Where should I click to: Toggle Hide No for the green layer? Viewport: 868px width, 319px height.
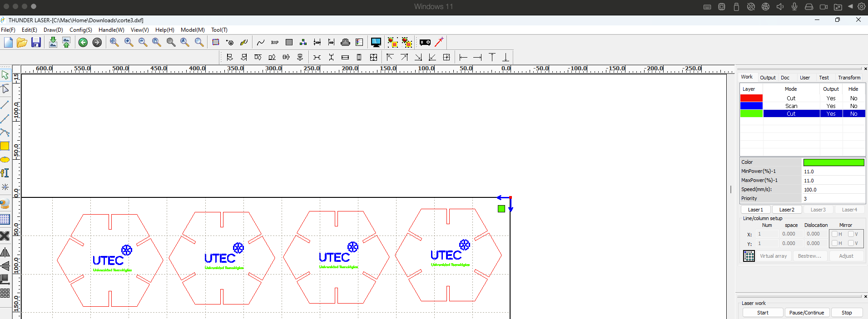click(854, 113)
